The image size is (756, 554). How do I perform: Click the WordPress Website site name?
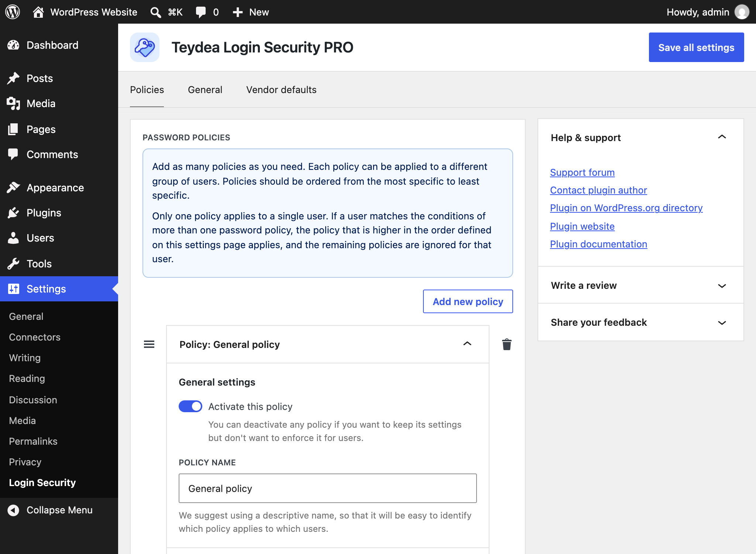(x=94, y=12)
